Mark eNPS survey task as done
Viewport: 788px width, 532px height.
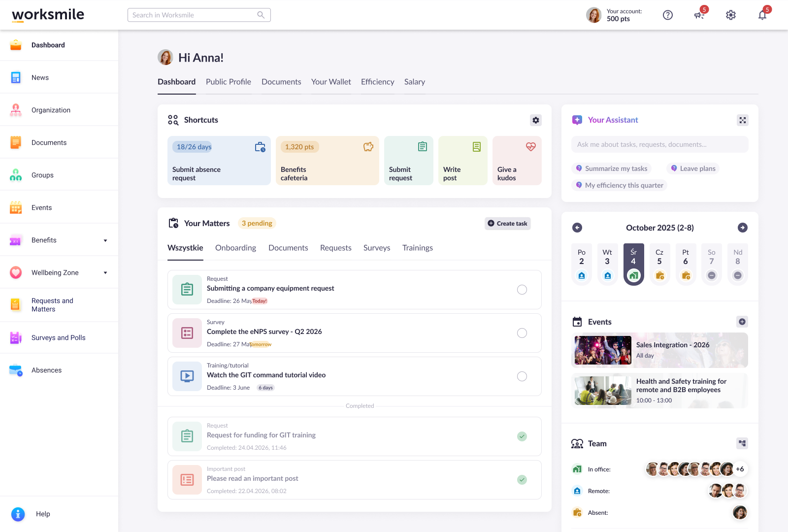(522, 333)
